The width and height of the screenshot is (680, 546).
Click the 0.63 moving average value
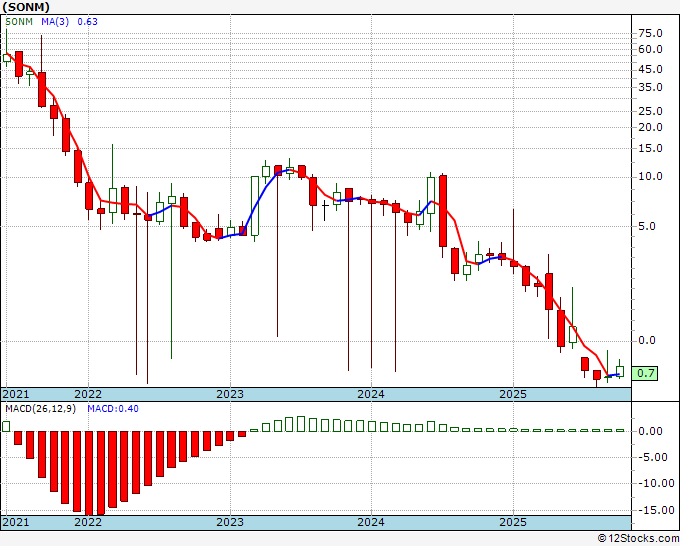(x=87, y=22)
